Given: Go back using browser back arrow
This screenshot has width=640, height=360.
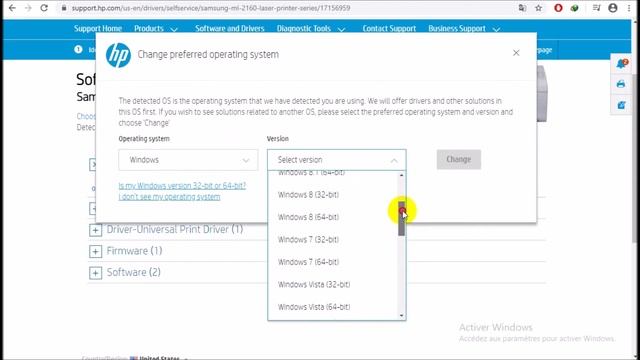Looking at the screenshot, I should [12, 8].
